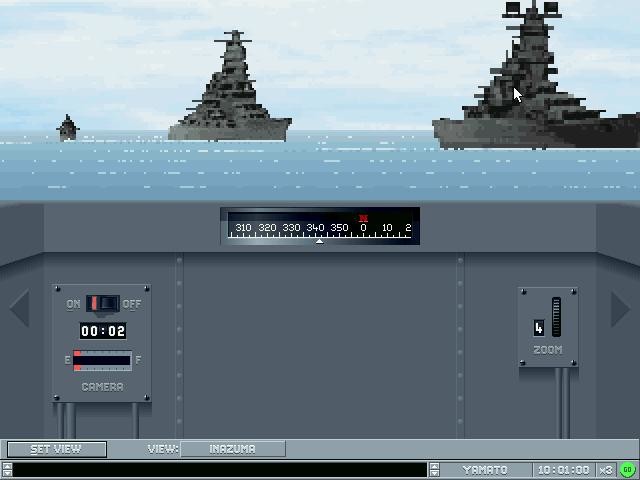Target the large battleship on the right
Screen dimensions: 640x480
(x=536, y=76)
